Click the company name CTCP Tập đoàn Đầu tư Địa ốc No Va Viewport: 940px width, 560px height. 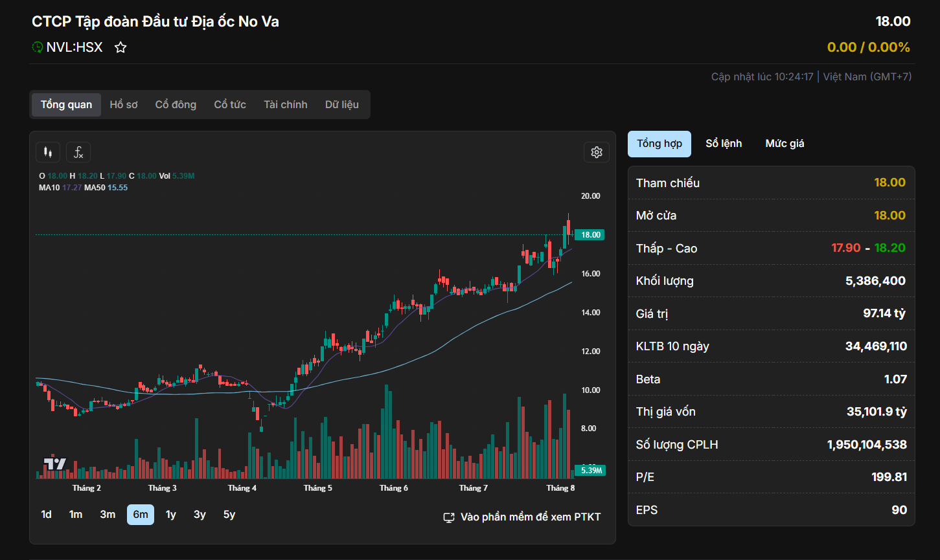click(x=155, y=21)
